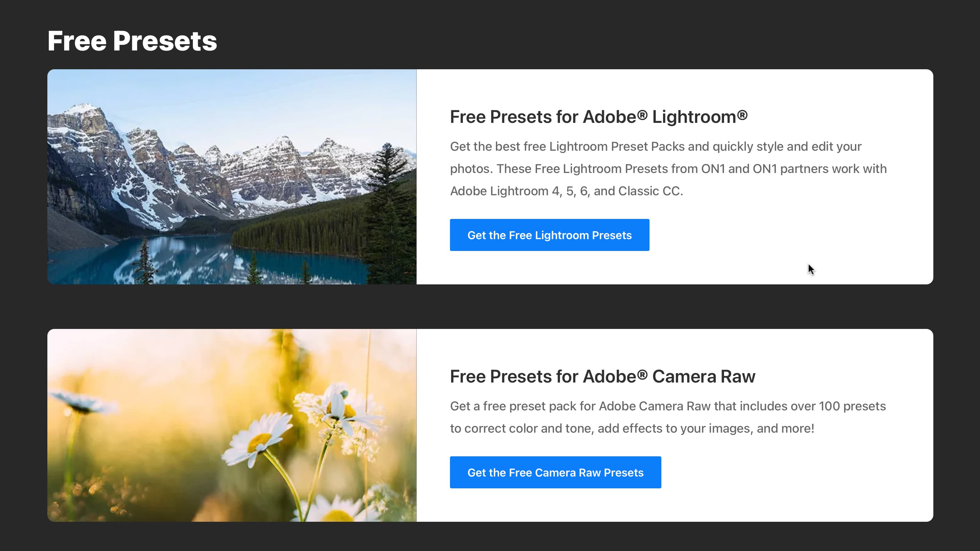The height and width of the screenshot is (551, 980).
Task: Open the daisy flowers thumbnail image
Action: click(232, 425)
